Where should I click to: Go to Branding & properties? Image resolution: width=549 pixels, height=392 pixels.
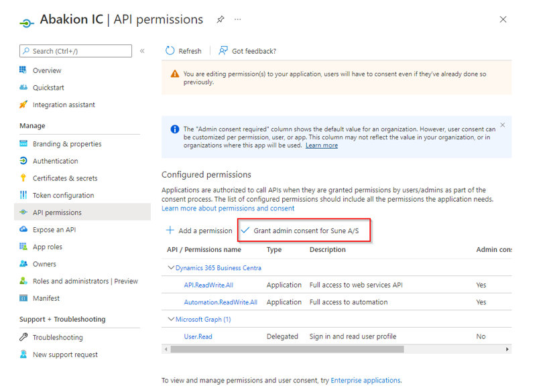[67, 144]
